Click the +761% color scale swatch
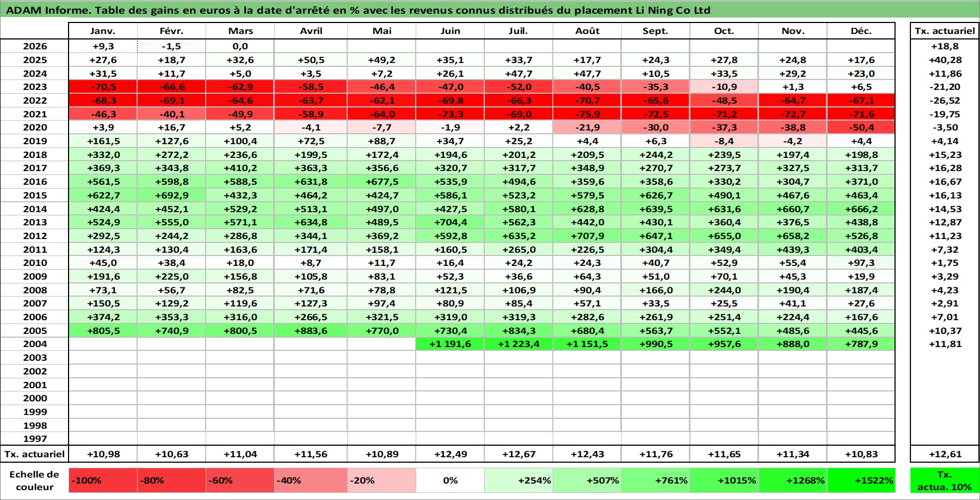 click(x=656, y=480)
